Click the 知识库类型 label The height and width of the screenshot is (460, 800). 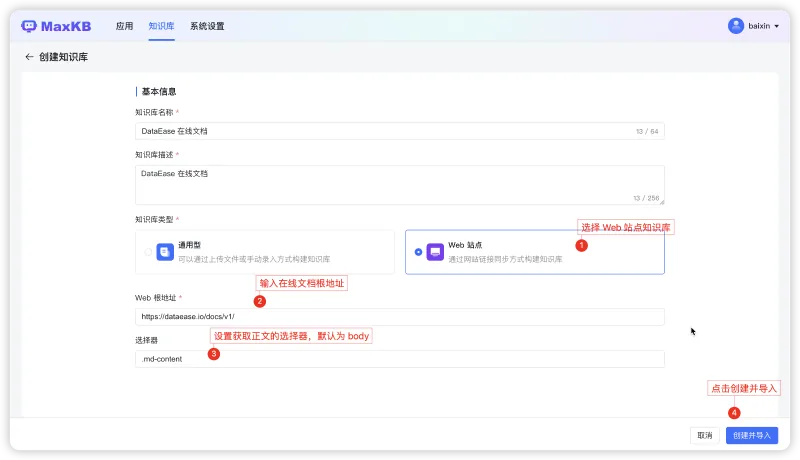coord(154,219)
